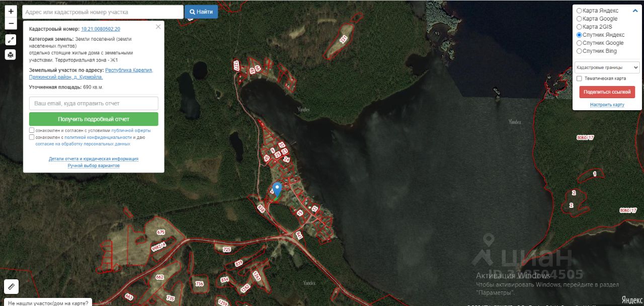Zoom out with the minus button
The image size is (644, 306).
tap(11, 24)
